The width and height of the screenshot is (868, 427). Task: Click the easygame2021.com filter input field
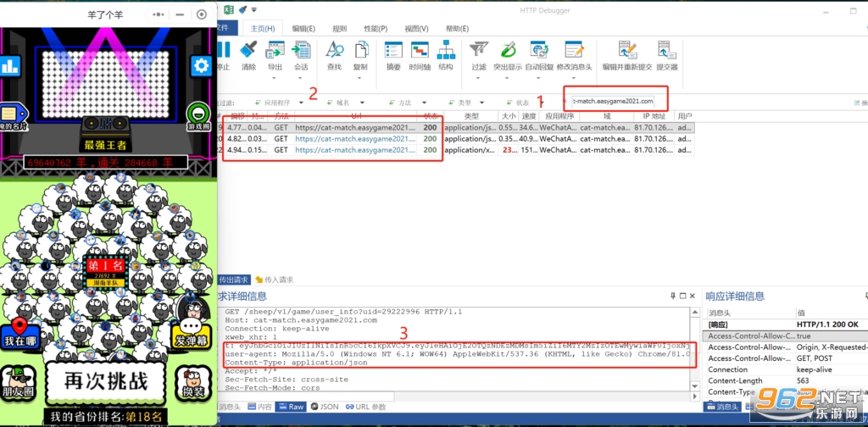(613, 101)
